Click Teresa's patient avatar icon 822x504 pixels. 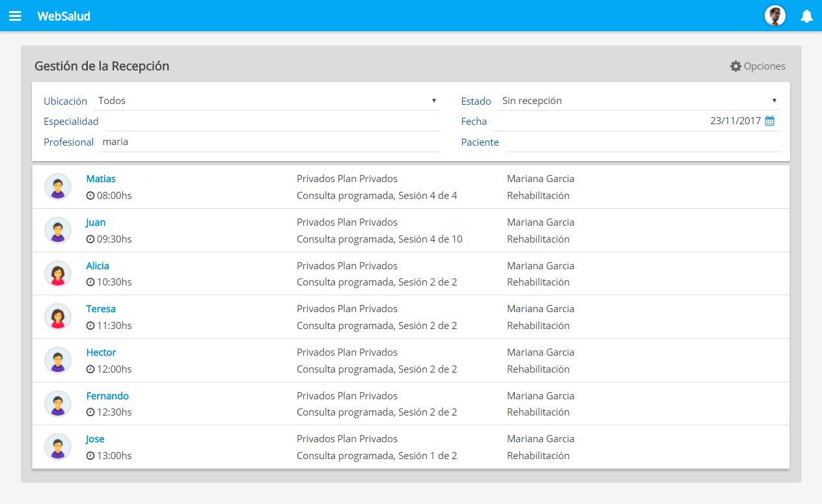click(x=58, y=317)
